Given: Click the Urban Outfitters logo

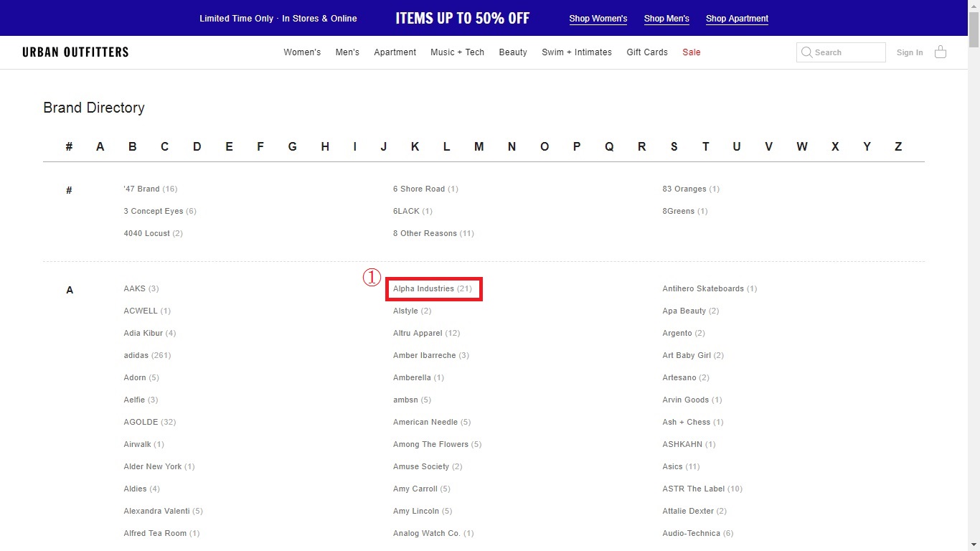Looking at the screenshot, I should coord(75,52).
